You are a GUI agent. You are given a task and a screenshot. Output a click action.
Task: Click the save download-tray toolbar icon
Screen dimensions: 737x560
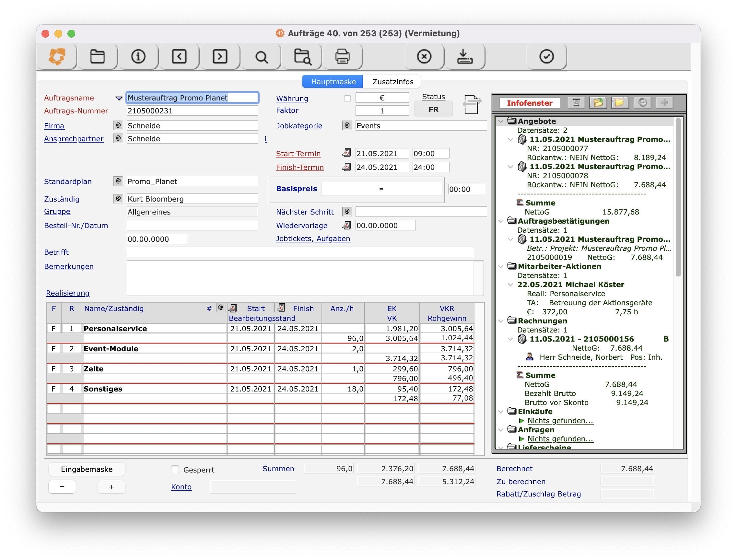click(x=464, y=57)
